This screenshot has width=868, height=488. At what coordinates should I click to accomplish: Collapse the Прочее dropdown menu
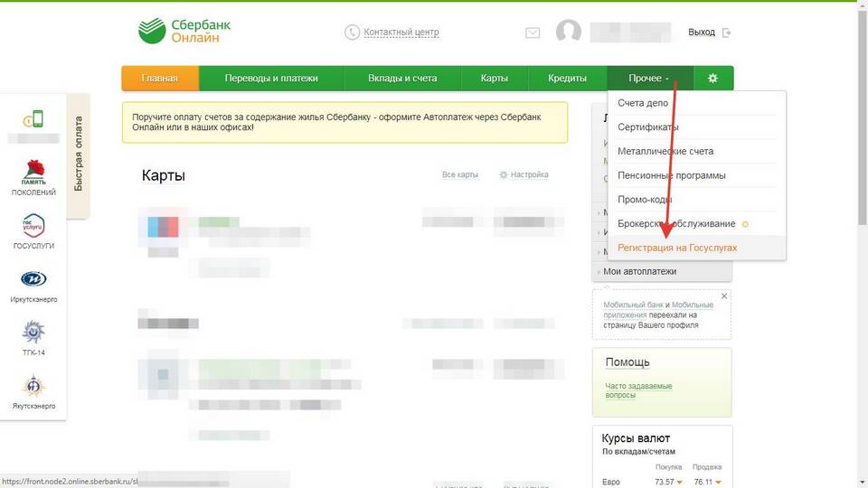click(648, 79)
